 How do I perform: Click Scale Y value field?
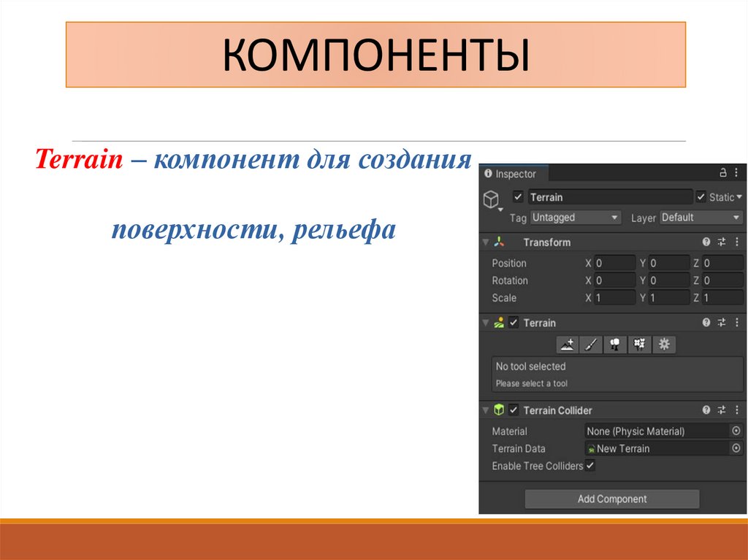click(x=669, y=298)
